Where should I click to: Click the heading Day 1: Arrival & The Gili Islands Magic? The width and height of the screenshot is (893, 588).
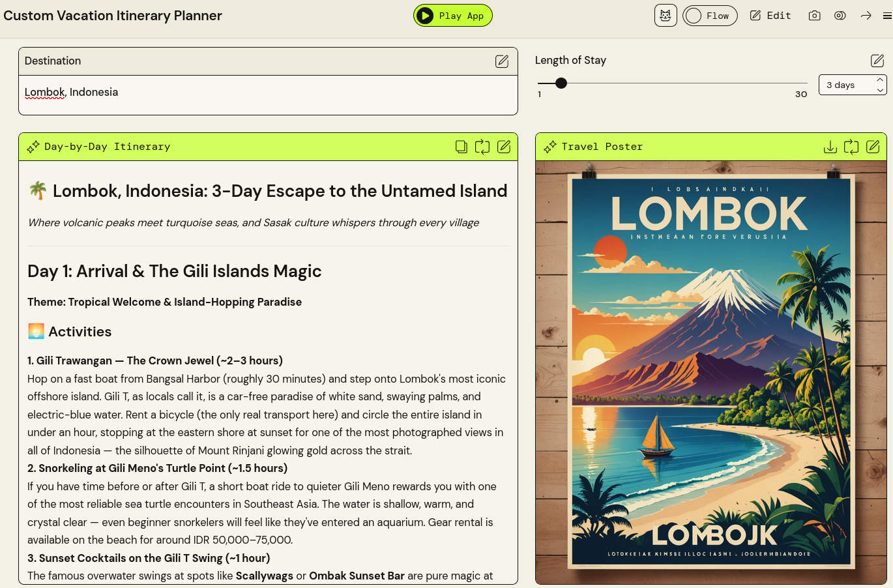(x=175, y=271)
